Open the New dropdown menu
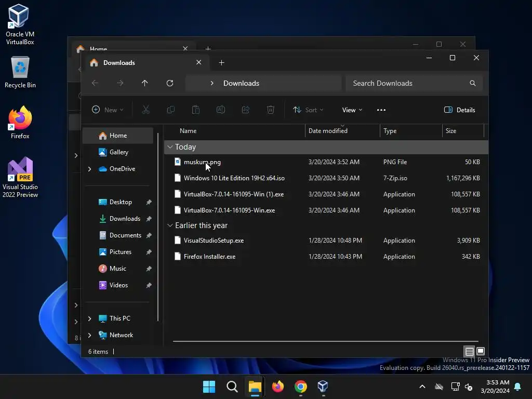This screenshot has width=532, height=399. pos(108,110)
